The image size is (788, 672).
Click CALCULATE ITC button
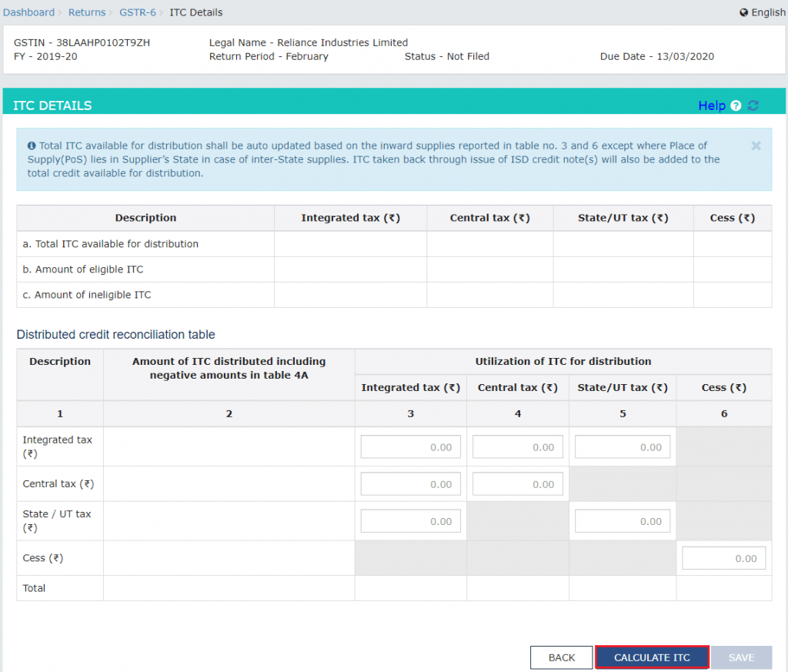(652, 657)
